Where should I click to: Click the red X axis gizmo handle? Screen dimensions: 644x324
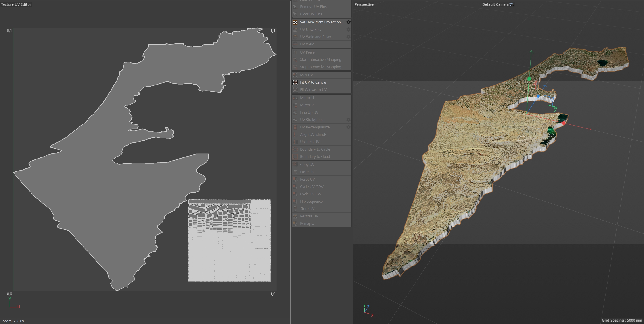click(x=564, y=123)
